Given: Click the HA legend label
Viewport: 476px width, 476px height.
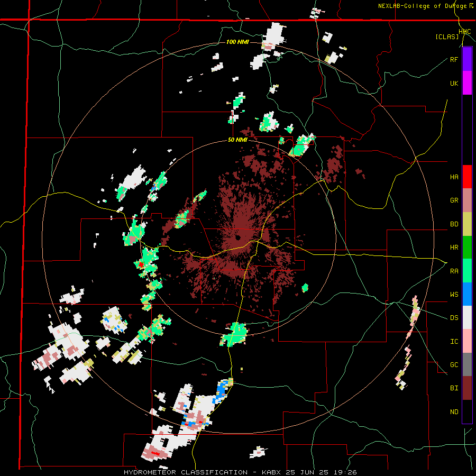Looking at the screenshot, I should pyautogui.click(x=454, y=177).
